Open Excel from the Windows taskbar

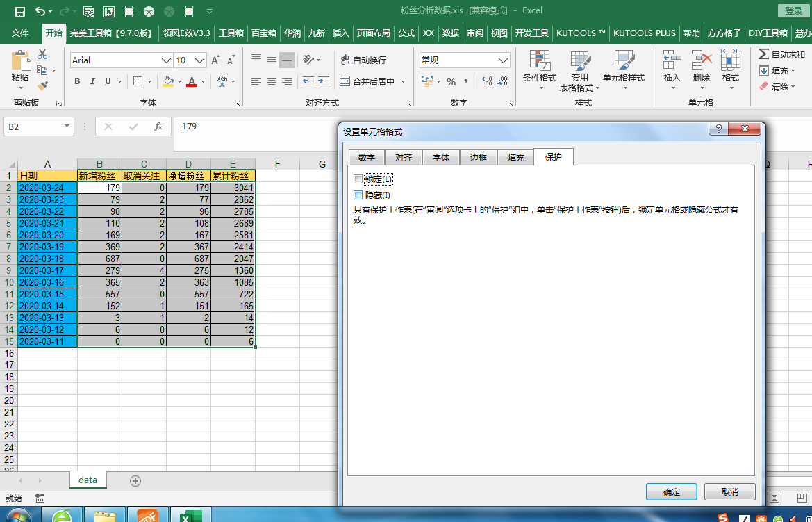pyautogui.click(x=190, y=515)
